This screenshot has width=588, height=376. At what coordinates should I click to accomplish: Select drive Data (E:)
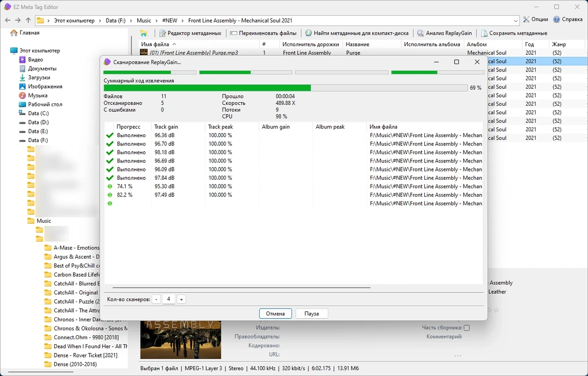(x=34, y=131)
